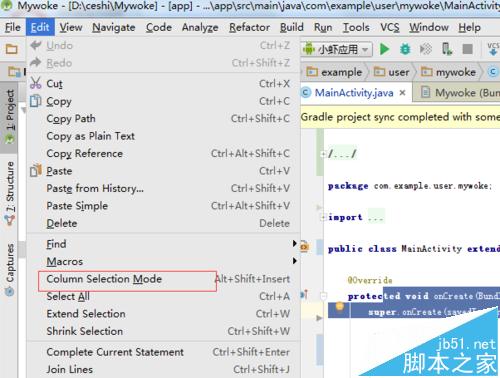Click the Paste clipboard icon
This screenshot has height=378, width=500.
coord(36,170)
